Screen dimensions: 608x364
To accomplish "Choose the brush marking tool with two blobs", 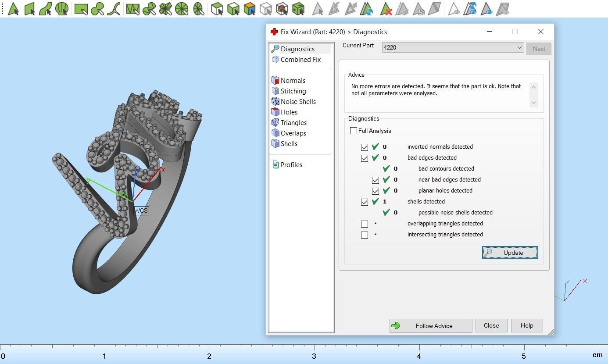I will [x=97, y=9].
